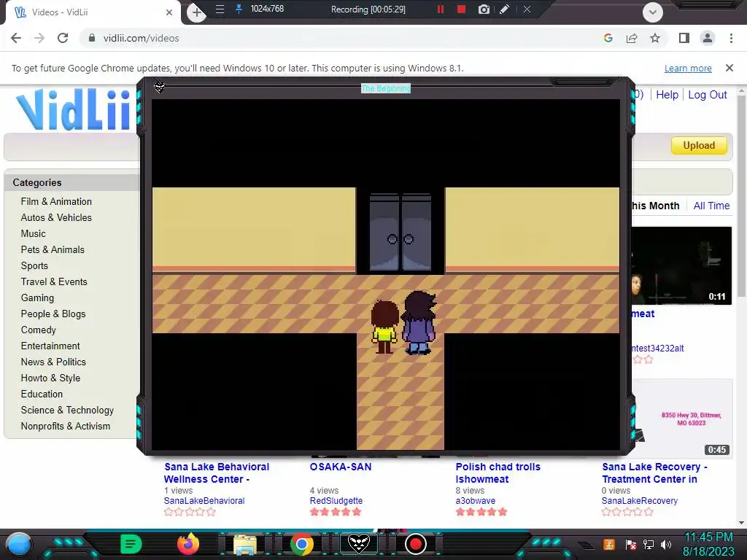
Task: Stop the screen recording
Action: pyautogui.click(x=461, y=9)
